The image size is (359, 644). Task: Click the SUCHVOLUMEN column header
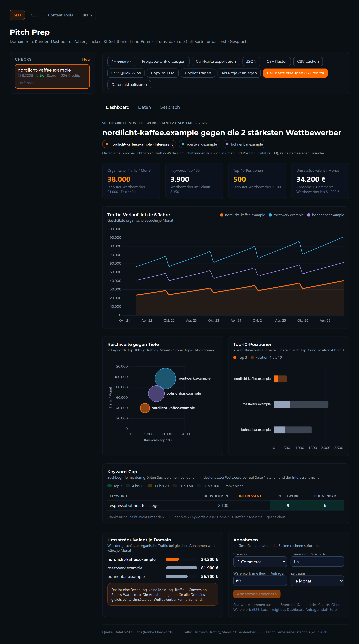(x=215, y=496)
